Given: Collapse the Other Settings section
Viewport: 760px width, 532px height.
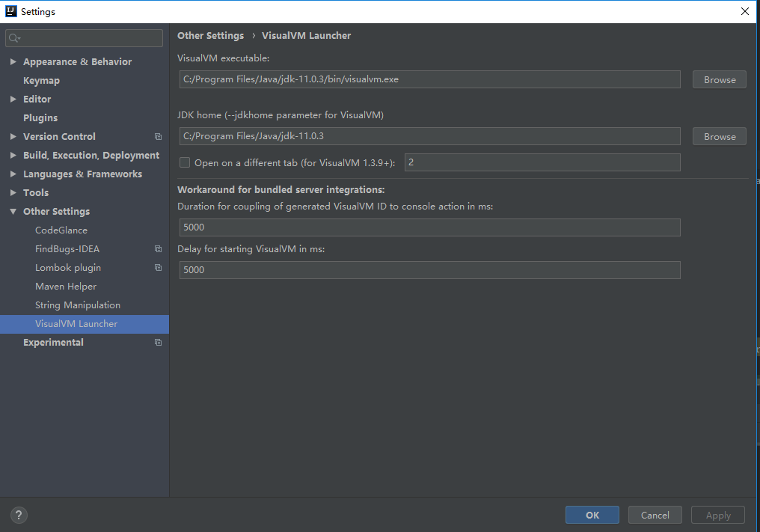Looking at the screenshot, I should pos(13,211).
